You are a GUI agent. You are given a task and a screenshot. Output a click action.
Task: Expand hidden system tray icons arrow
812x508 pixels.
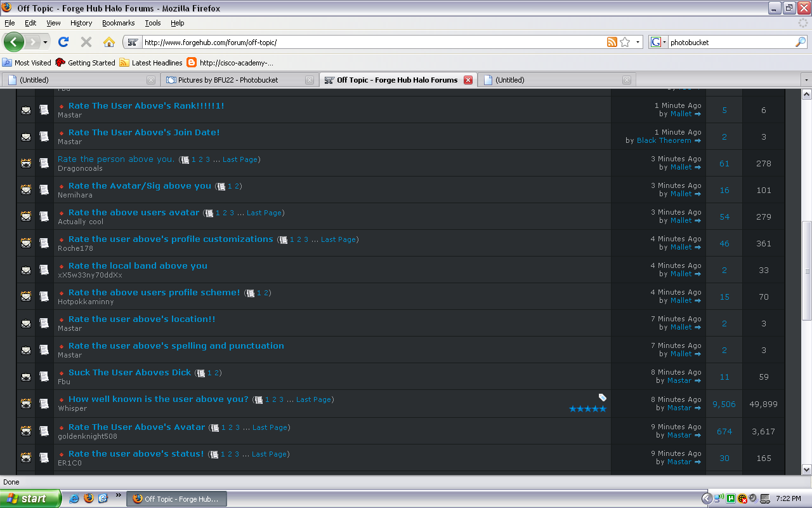(707, 498)
